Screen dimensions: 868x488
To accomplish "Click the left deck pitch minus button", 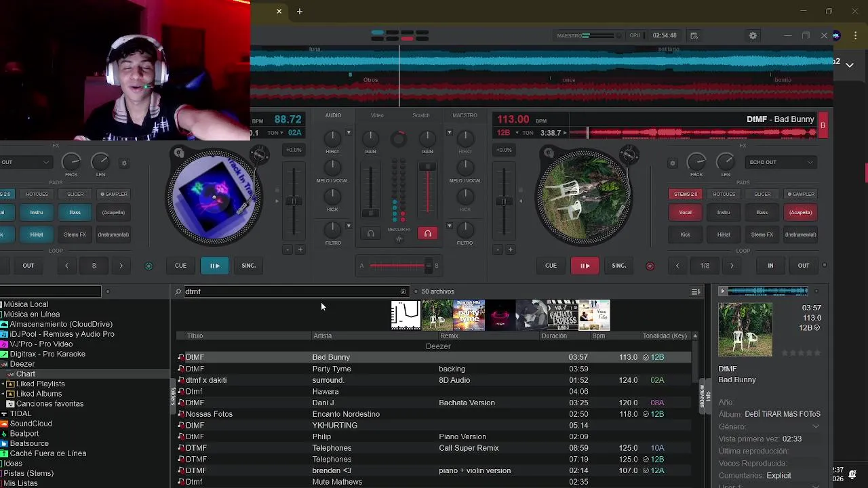I will pos(288,249).
